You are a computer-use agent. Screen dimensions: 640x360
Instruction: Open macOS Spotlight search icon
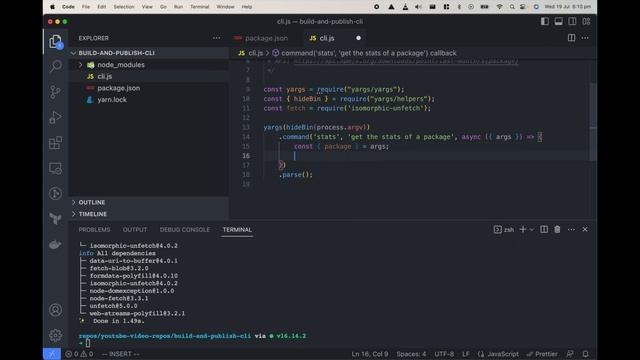[512, 7]
